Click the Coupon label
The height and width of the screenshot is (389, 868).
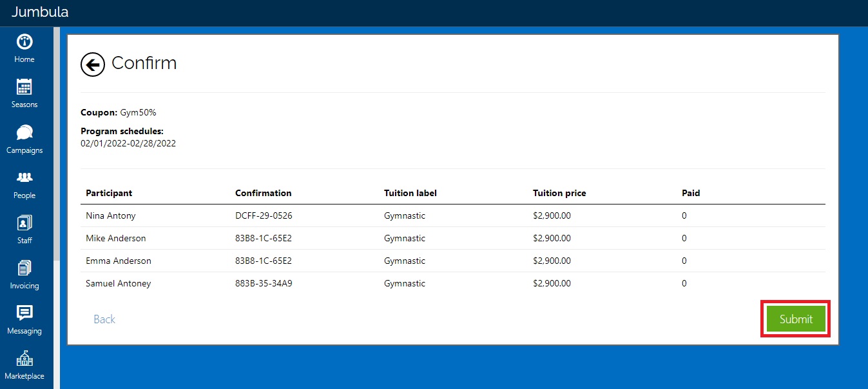99,112
